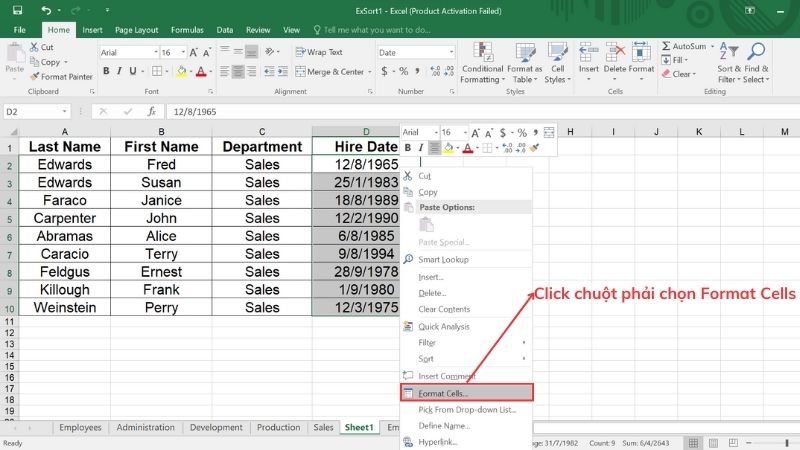Click the AutoSum sigma button
This screenshot has height=450, width=800.
(684, 46)
